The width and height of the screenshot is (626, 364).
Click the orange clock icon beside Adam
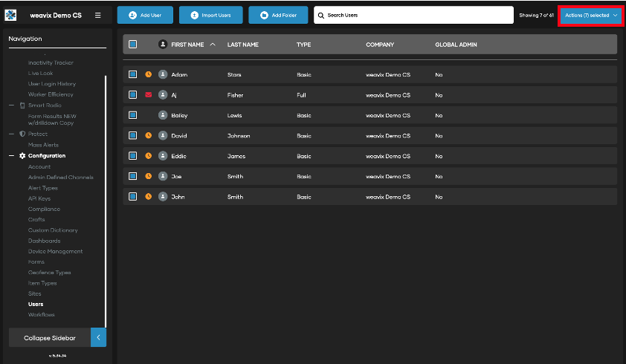(x=149, y=75)
